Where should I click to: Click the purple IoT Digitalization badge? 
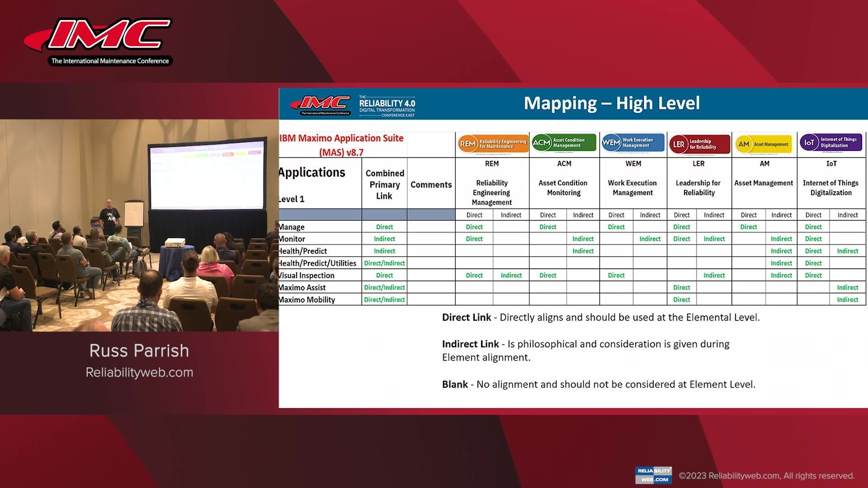[831, 142]
